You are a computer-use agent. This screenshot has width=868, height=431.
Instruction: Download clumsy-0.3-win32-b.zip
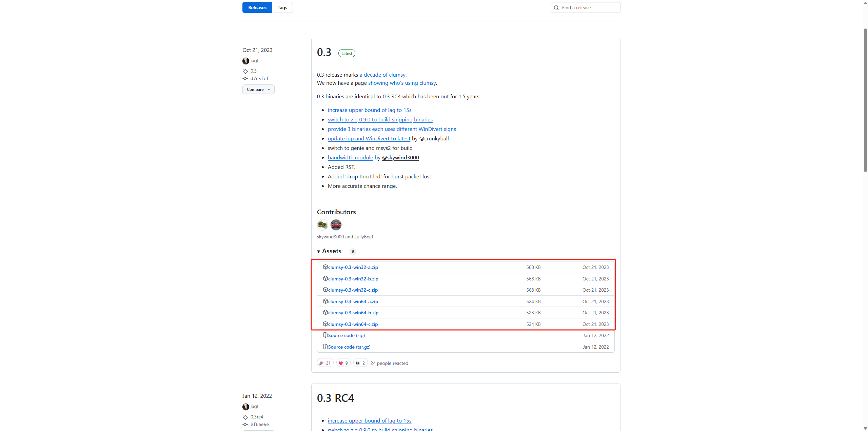[353, 279]
